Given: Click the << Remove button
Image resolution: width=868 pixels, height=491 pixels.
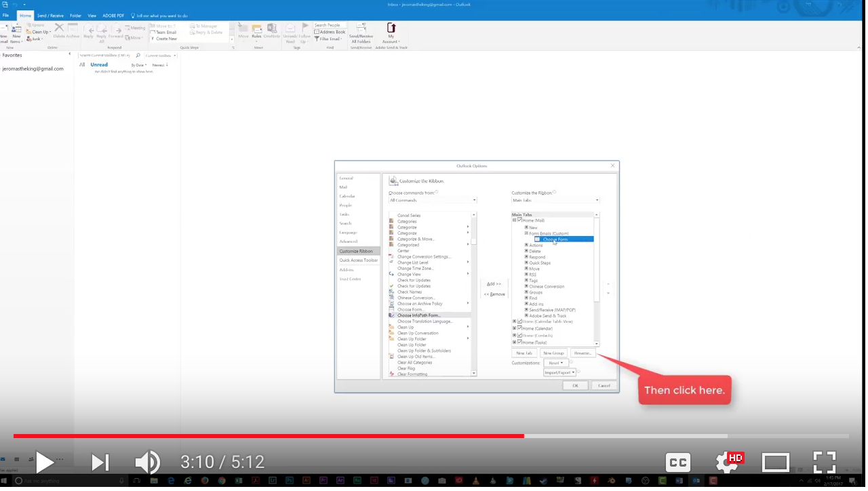Looking at the screenshot, I should (494, 294).
